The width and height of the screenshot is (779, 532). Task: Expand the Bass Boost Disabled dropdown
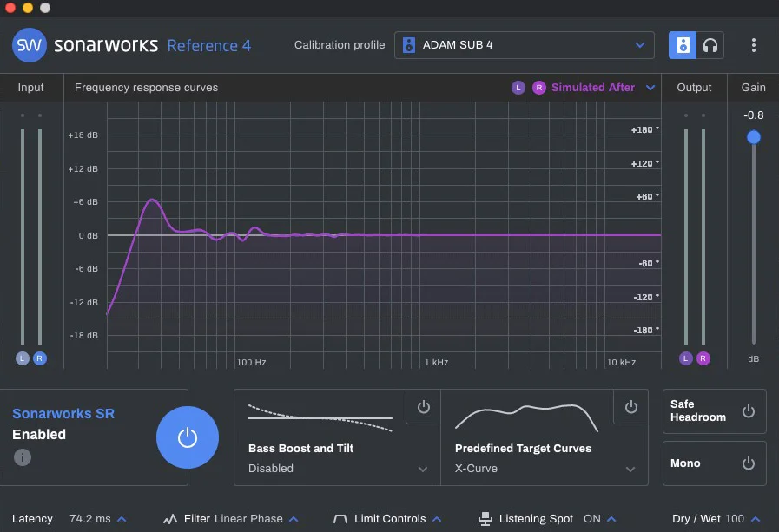423,469
